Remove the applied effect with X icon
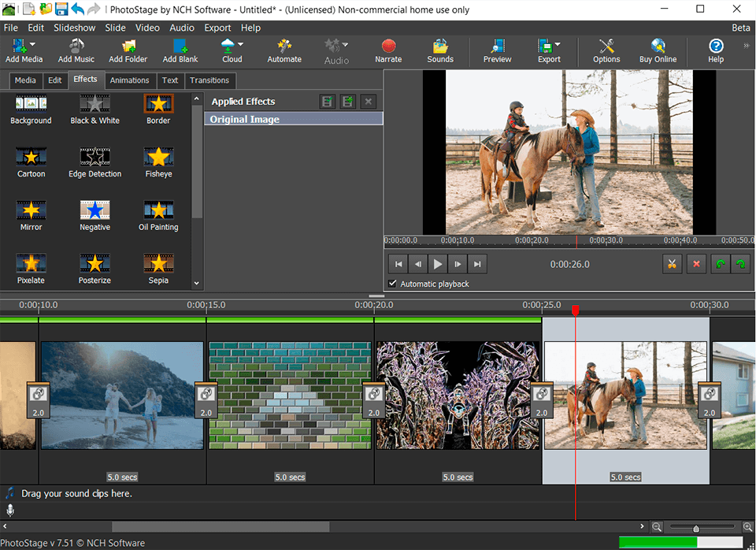The width and height of the screenshot is (756, 550). [369, 102]
